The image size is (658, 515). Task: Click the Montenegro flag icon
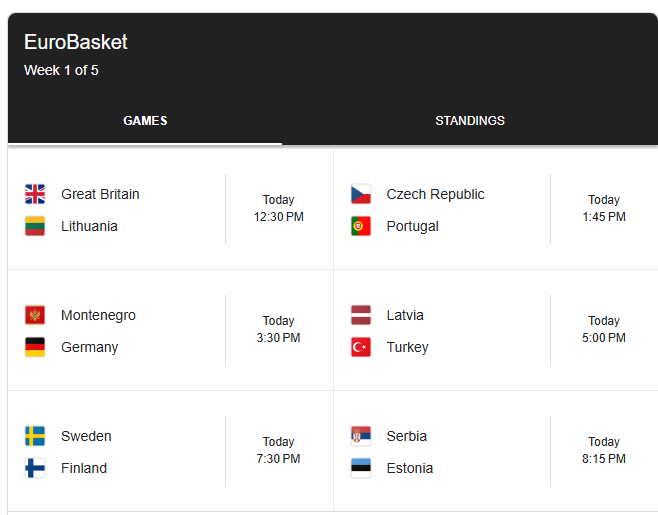(35, 315)
